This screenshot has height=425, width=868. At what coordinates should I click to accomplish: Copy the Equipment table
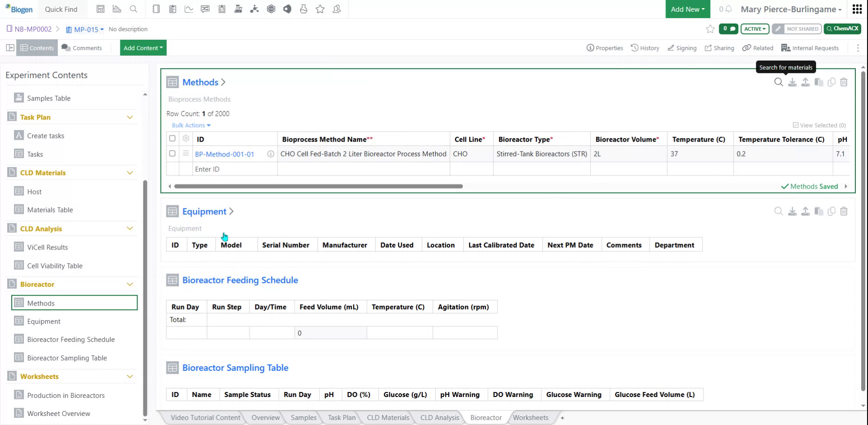click(x=832, y=211)
